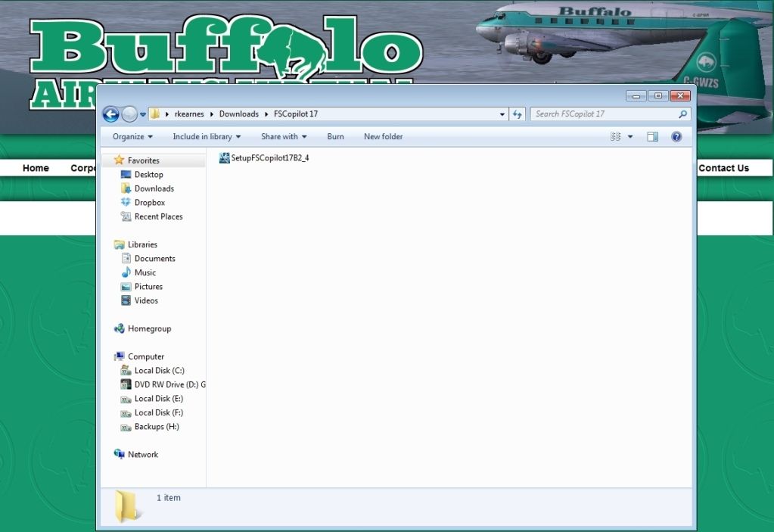Select Libraries in the navigation pane
The image size is (774, 532).
point(143,244)
